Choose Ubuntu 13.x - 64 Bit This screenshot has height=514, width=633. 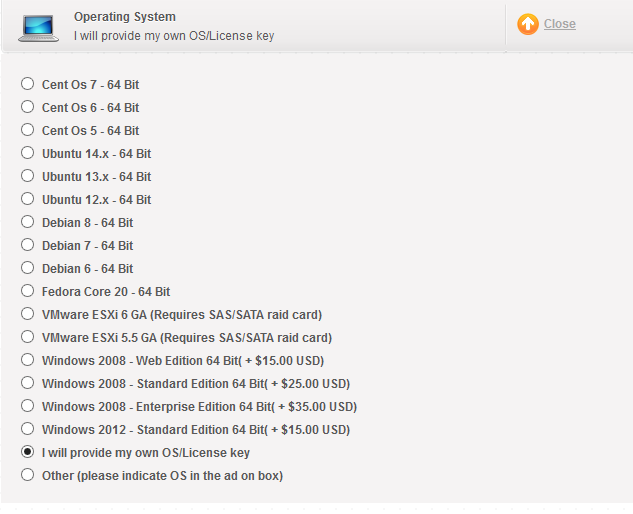(28, 177)
